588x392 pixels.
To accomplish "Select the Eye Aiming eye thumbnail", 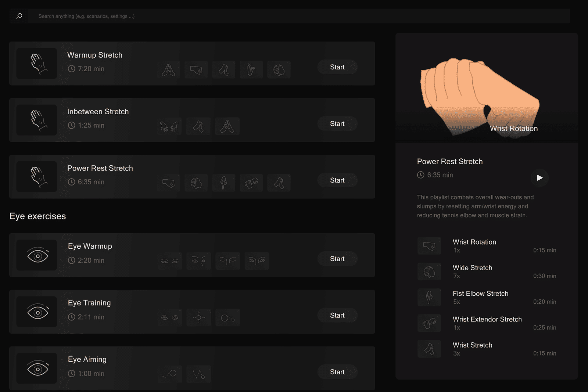I will pos(37,368).
